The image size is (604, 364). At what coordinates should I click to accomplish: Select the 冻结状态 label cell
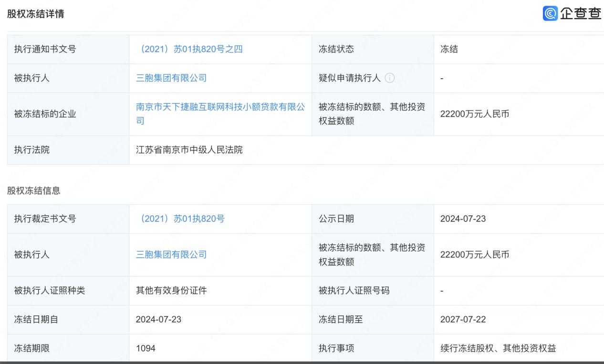point(373,49)
